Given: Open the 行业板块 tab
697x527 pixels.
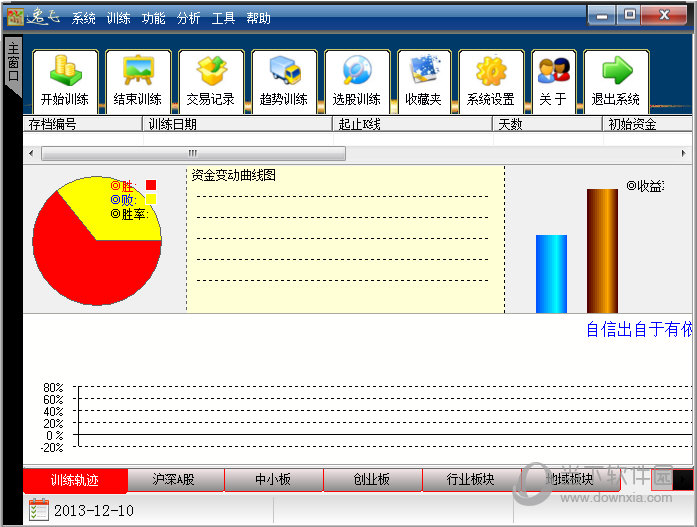Looking at the screenshot, I should [x=471, y=479].
